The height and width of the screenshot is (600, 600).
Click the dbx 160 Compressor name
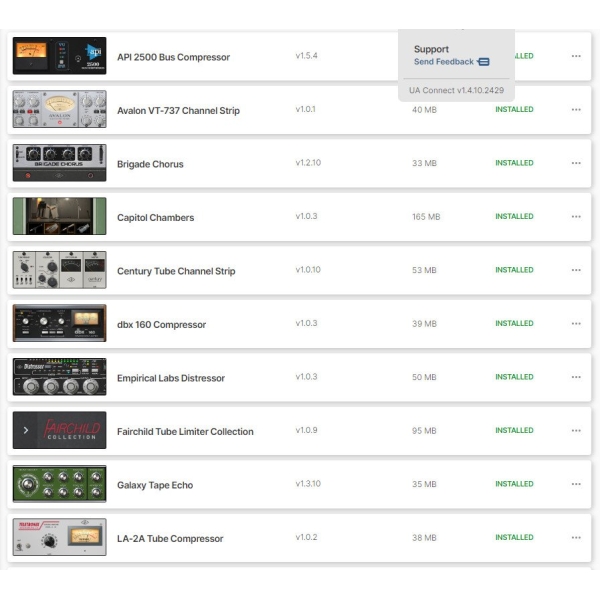click(x=161, y=325)
